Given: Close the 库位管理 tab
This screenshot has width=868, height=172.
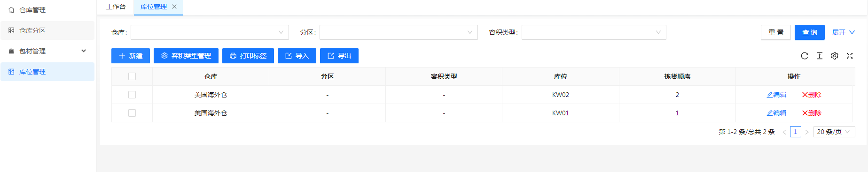Looking at the screenshot, I should (174, 7).
